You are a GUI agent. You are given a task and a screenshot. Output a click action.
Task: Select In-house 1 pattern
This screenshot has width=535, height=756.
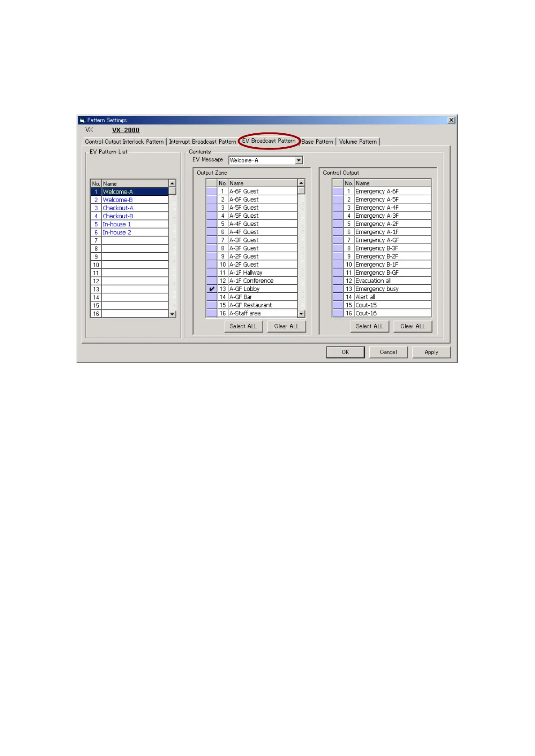click(129, 224)
